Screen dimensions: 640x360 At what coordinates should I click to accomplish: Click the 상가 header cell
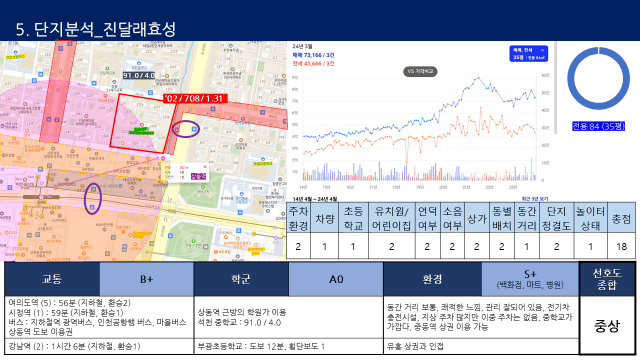pyautogui.click(x=477, y=218)
